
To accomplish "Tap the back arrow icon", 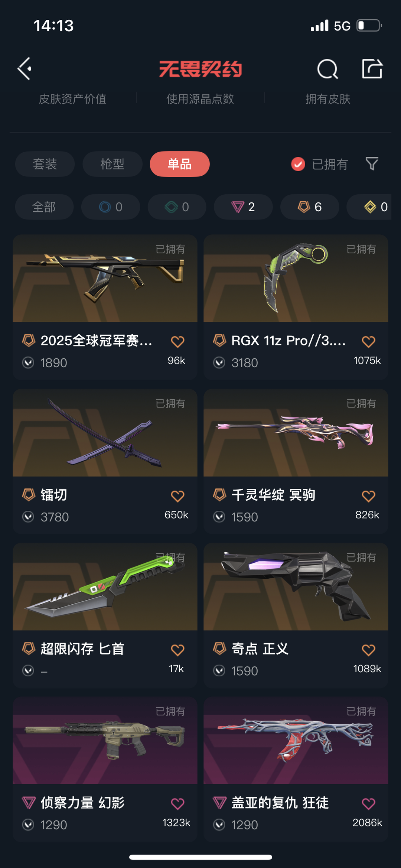I will tap(25, 69).
